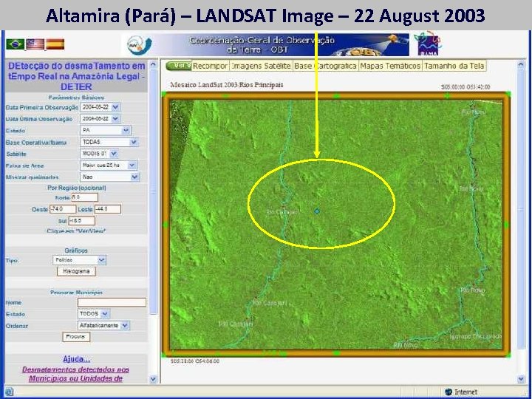Click left panel scroll down arrow
This screenshot has height=399, width=532.
(x=153, y=379)
